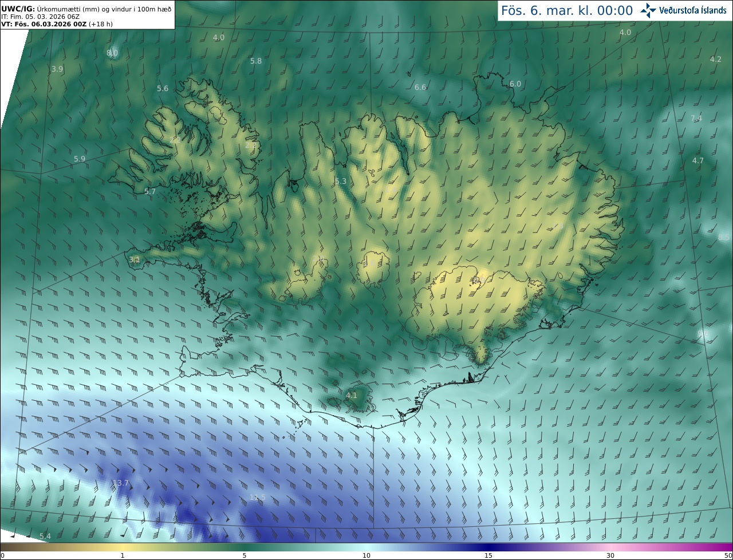
Task: Click the 'UWC/IG: Úrkomumætti (mm)' title line
Action: (x=85, y=8)
